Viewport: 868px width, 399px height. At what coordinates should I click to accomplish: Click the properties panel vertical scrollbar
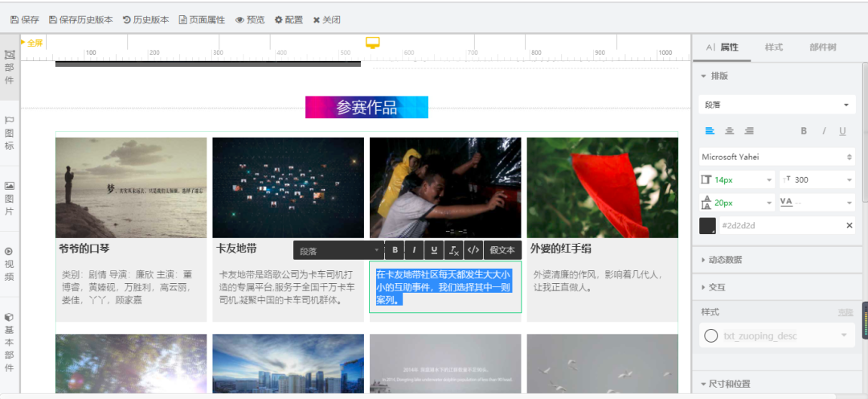(x=865, y=133)
